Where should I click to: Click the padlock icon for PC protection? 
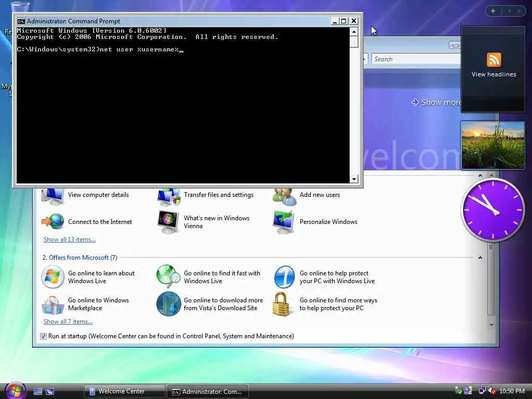pos(281,304)
